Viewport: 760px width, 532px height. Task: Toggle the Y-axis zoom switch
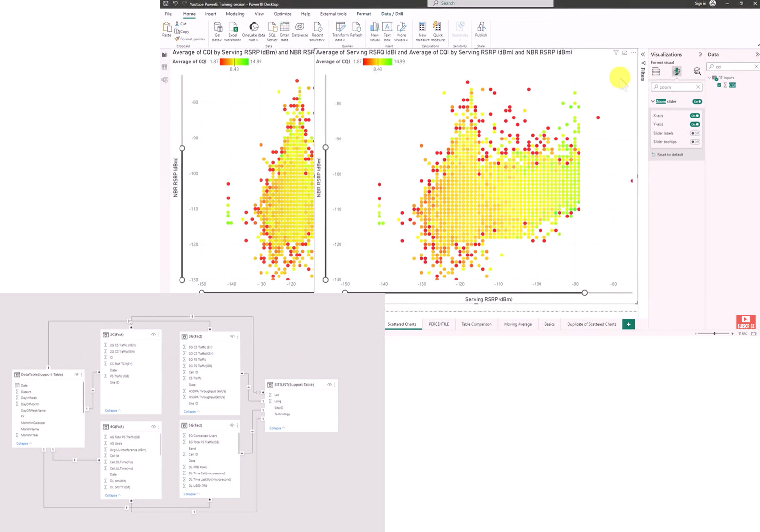point(695,124)
